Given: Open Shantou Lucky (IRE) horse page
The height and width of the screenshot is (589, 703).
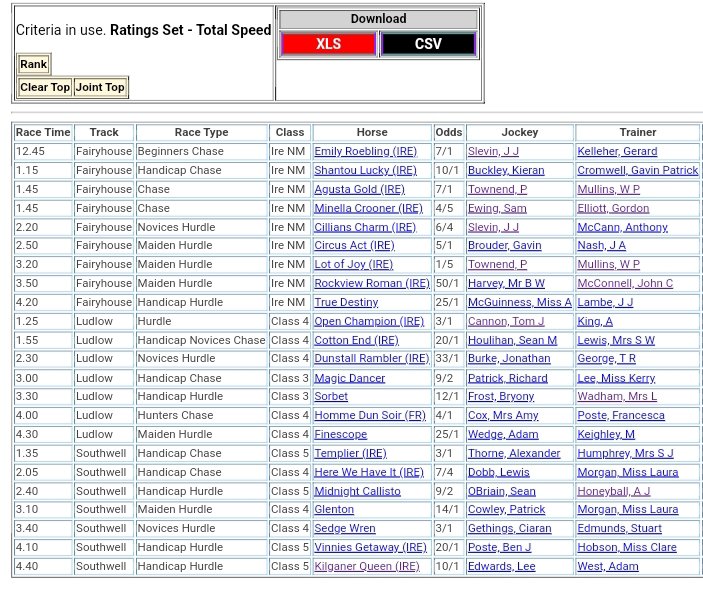Looking at the screenshot, I should coord(364,170).
